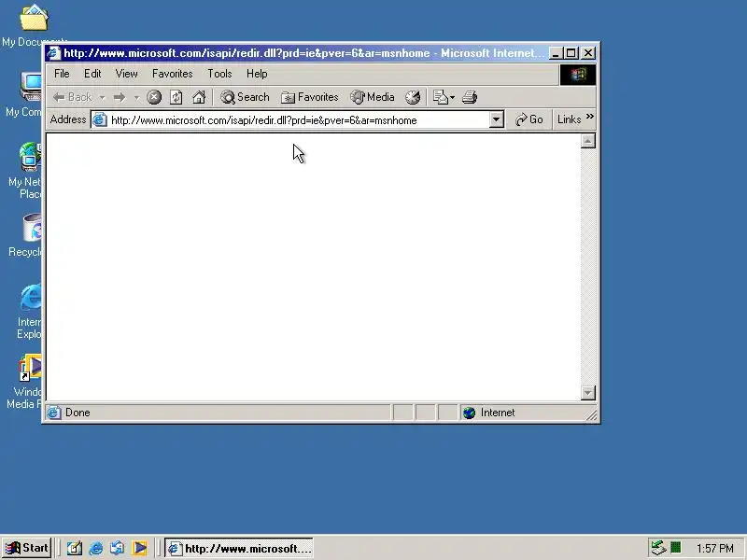Refresh the page with the Refresh icon

tap(176, 97)
